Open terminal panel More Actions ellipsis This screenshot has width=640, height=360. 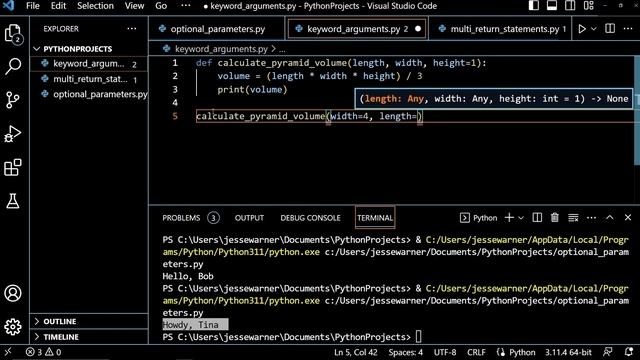click(591, 218)
